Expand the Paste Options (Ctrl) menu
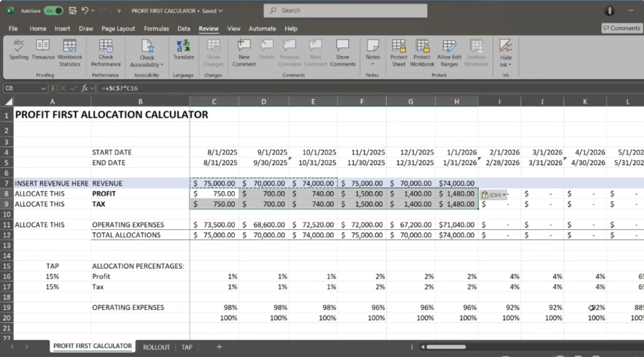This screenshot has width=644, height=357. pyautogui.click(x=494, y=195)
